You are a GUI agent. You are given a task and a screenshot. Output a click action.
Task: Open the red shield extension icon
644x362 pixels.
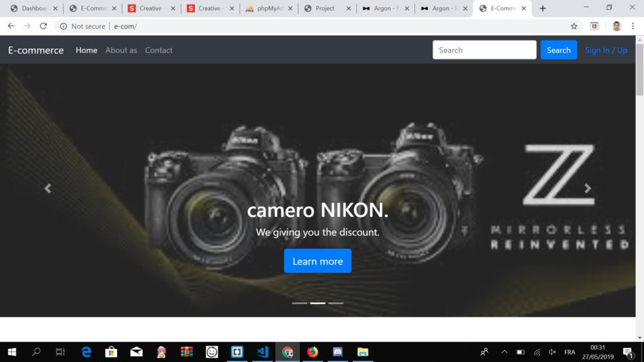tap(594, 26)
